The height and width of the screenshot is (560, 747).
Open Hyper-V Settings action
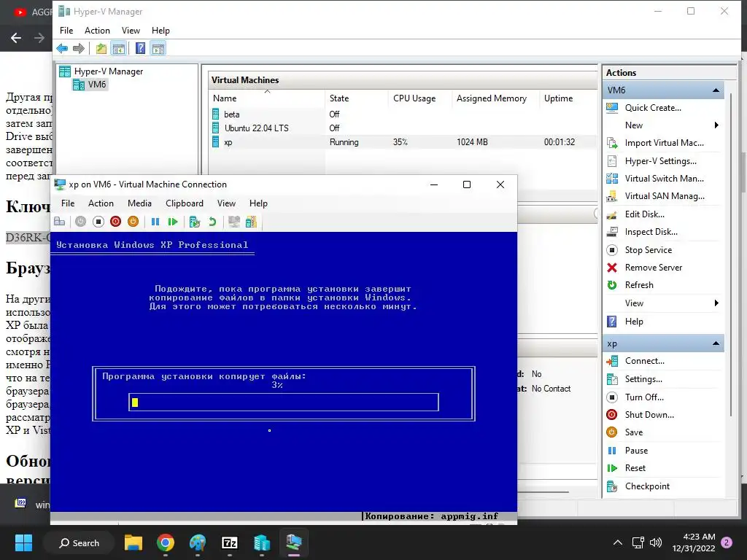pyautogui.click(x=660, y=161)
